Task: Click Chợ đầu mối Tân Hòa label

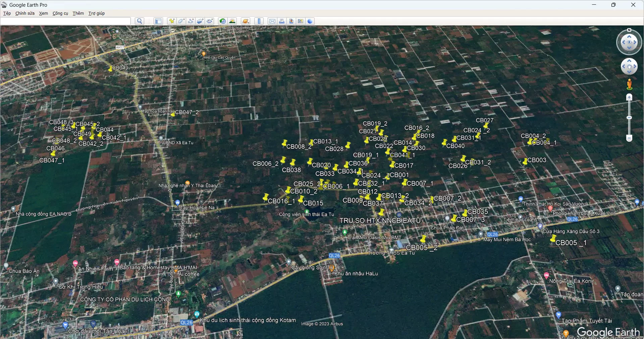Action: [x=96, y=331]
